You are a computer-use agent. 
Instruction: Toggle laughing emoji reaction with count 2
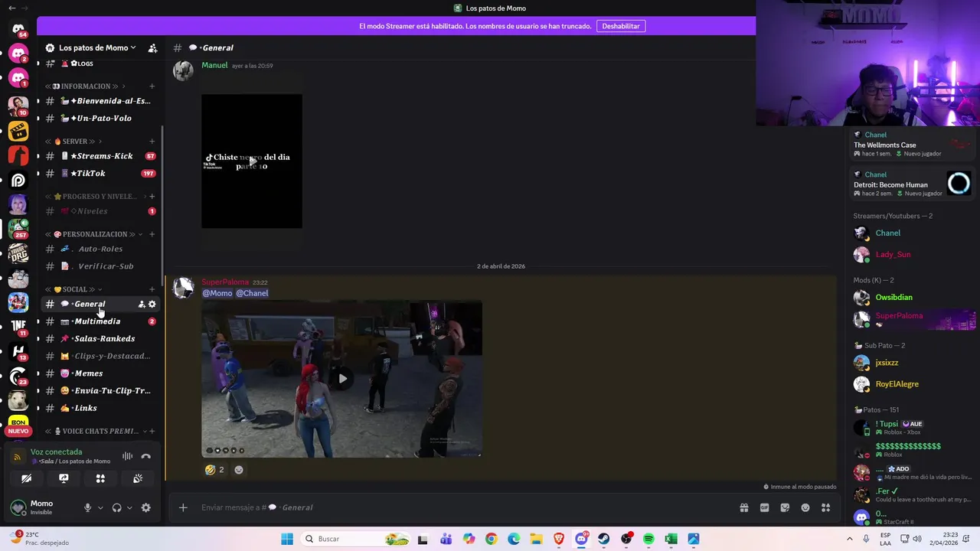pyautogui.click(x=214, y=470)
